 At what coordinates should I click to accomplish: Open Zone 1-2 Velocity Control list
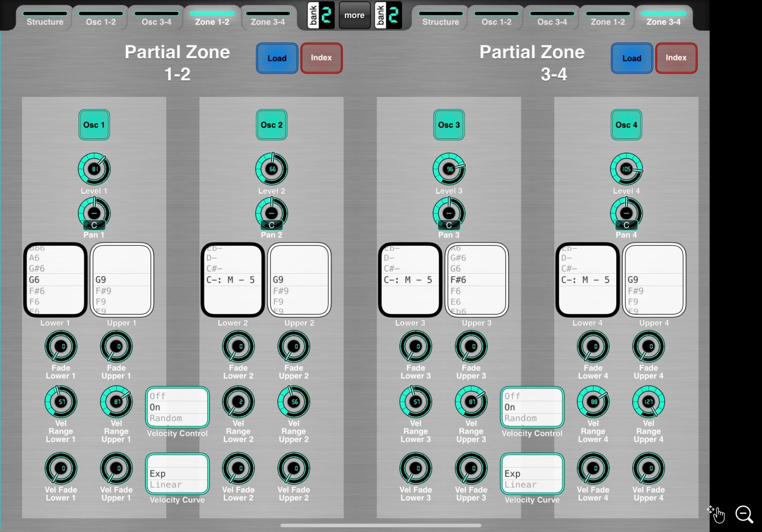(x=177, y=407)
